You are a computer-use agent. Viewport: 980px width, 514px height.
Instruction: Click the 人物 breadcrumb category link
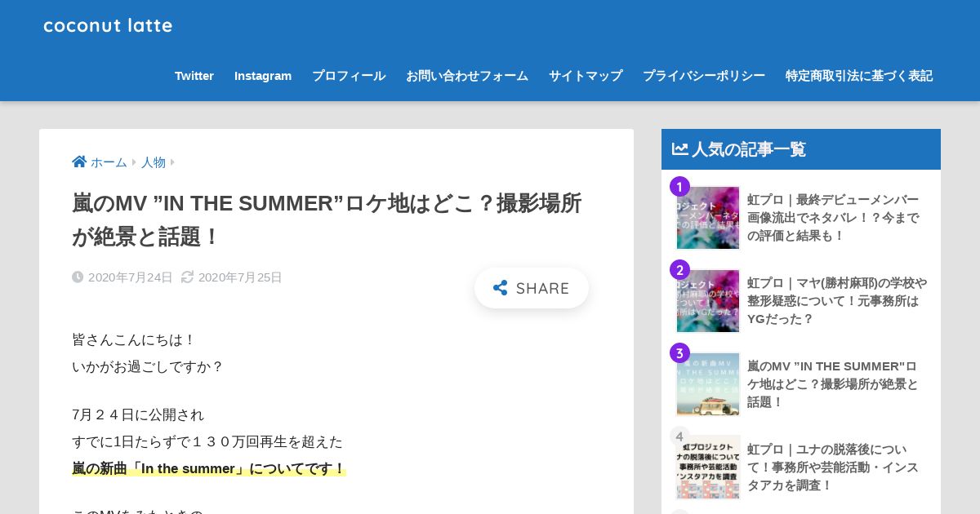click(x=154, y=162)
